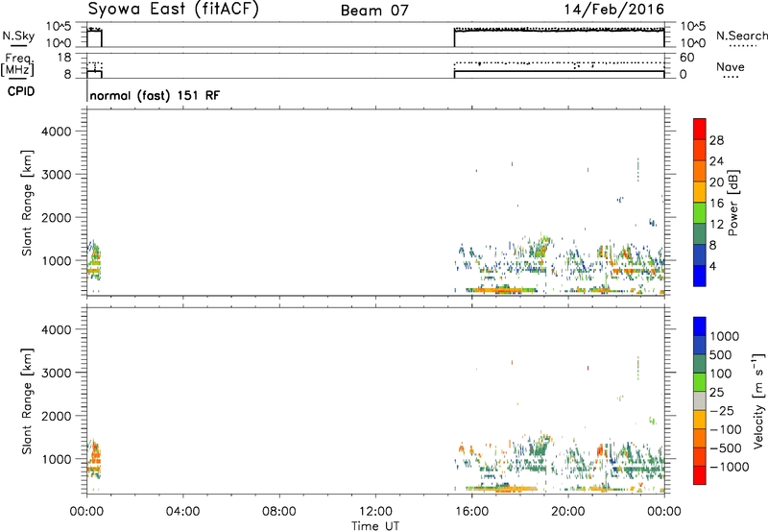Click the "12" power colorbar label
The height and width of the screenshot is (532, 768).
(x=716, y=225)
